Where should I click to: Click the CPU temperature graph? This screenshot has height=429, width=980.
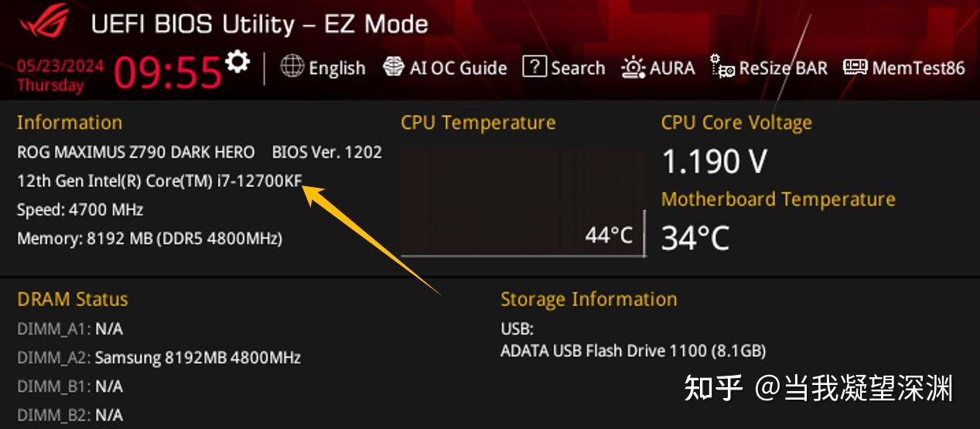[x=522, y=201]
